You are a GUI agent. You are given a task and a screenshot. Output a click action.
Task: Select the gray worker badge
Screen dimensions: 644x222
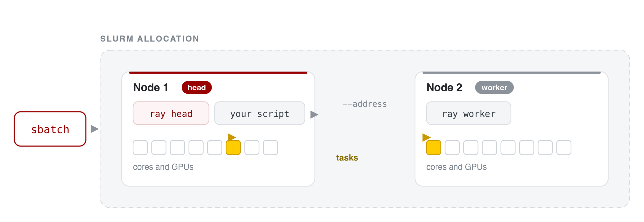[x=494, y=87]
